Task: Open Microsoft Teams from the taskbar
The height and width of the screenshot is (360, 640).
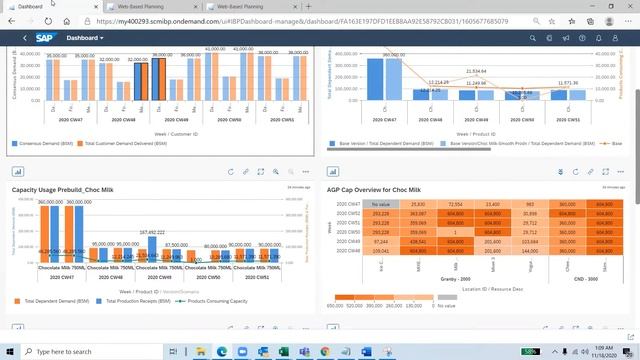Action: pyautogui.click(x=304, y=351)
